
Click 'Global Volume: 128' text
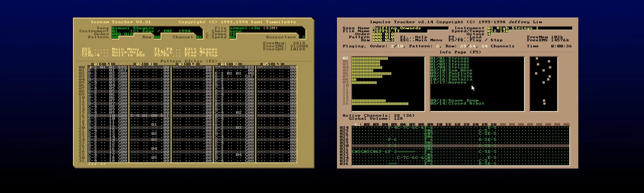tap(375, 118)
